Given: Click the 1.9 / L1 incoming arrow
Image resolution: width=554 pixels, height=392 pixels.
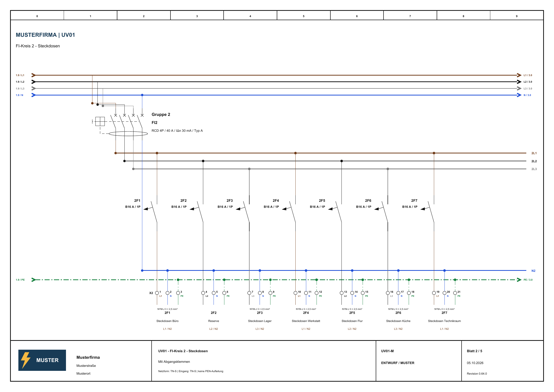Looking at the screenshot, I should pyautogui.click(x=33, y=75).
